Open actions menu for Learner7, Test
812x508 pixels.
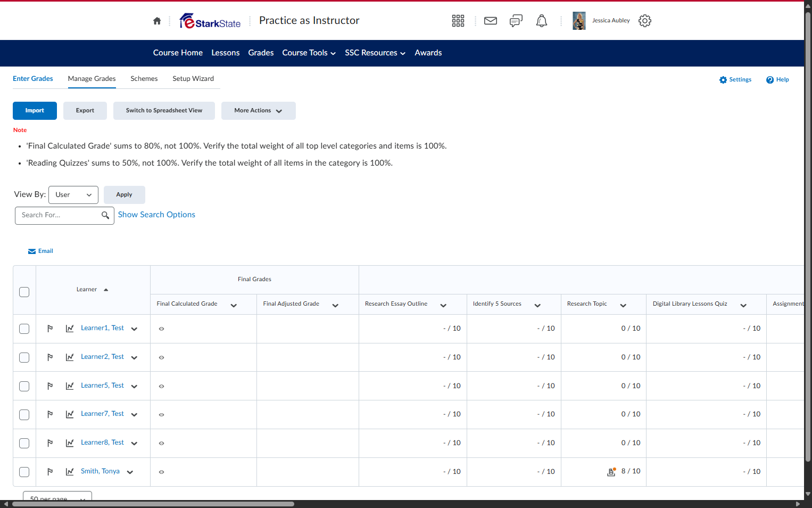coord(134,415)
